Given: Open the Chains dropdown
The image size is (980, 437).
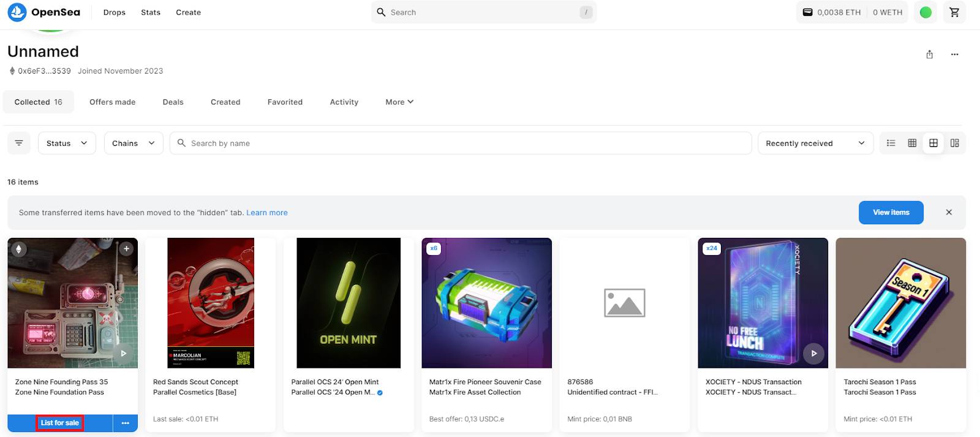Looking at the screenshot, I should (x=134, y=143).
